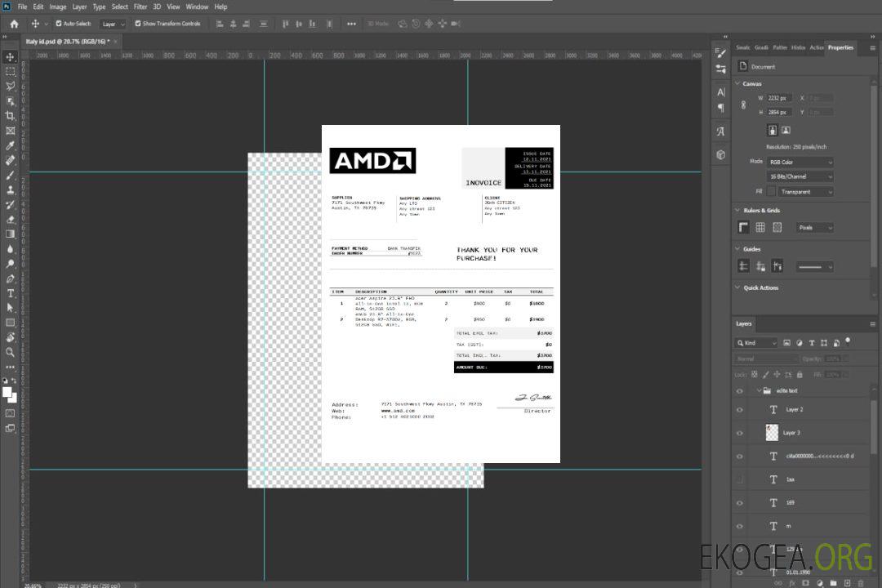Collapse the 'edite text' group
The image size is (882, 588).
point(759,390)
